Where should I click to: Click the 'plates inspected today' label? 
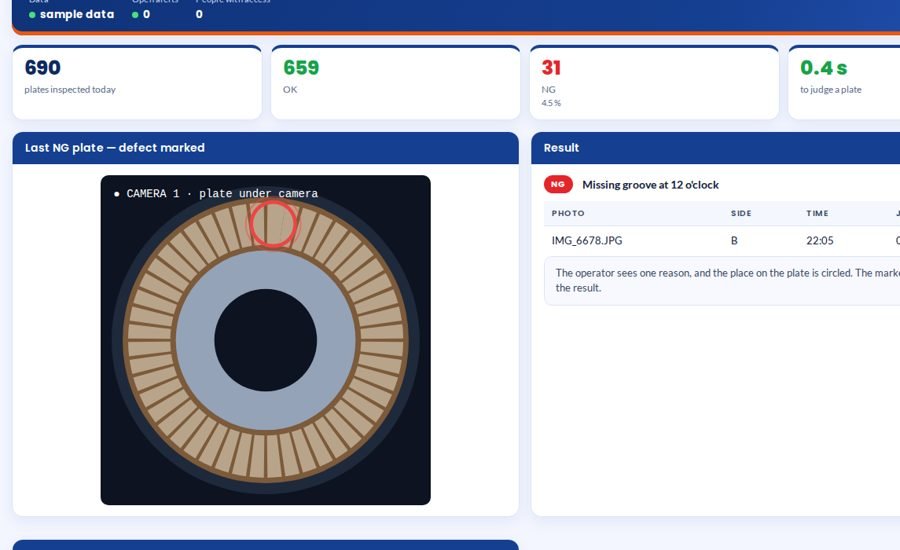point(70,90)
